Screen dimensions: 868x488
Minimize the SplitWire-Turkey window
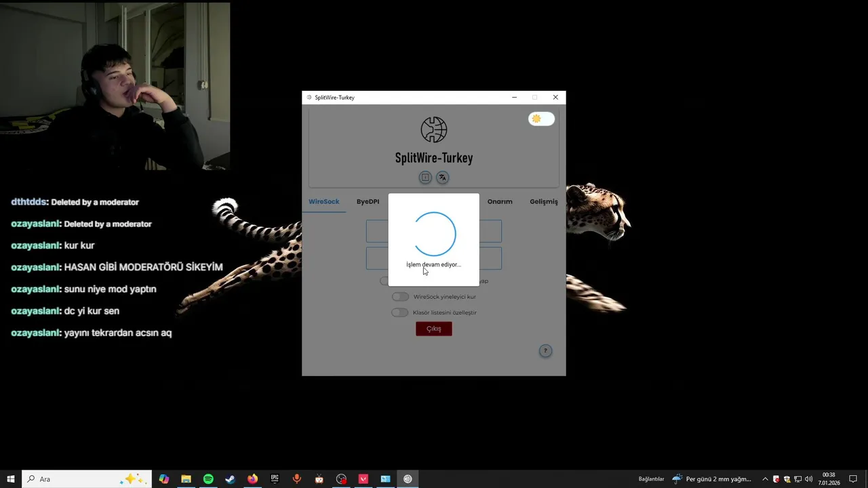pos(515,98)
